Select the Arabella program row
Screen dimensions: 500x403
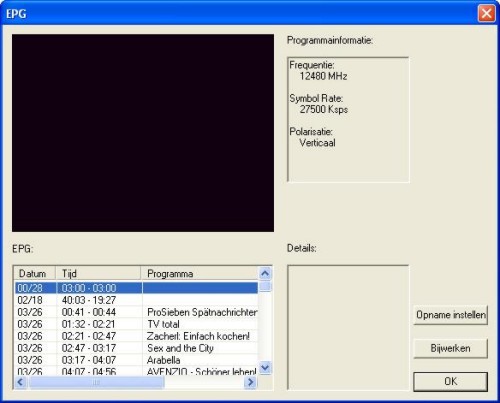point(136,360)
